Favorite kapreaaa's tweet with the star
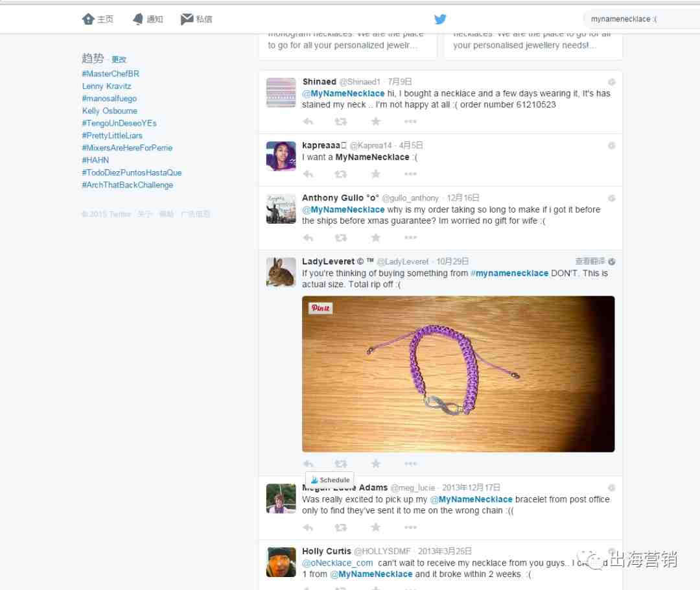 [x=376, y=174]
